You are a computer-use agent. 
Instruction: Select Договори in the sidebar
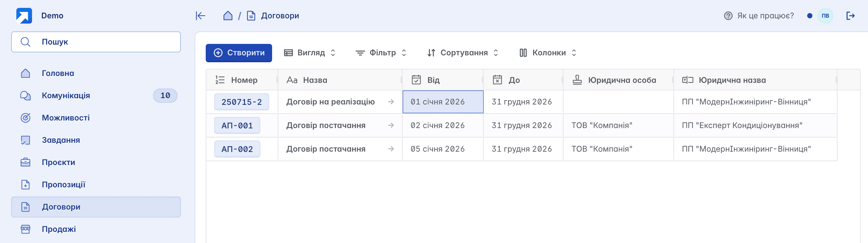(96, 207)
